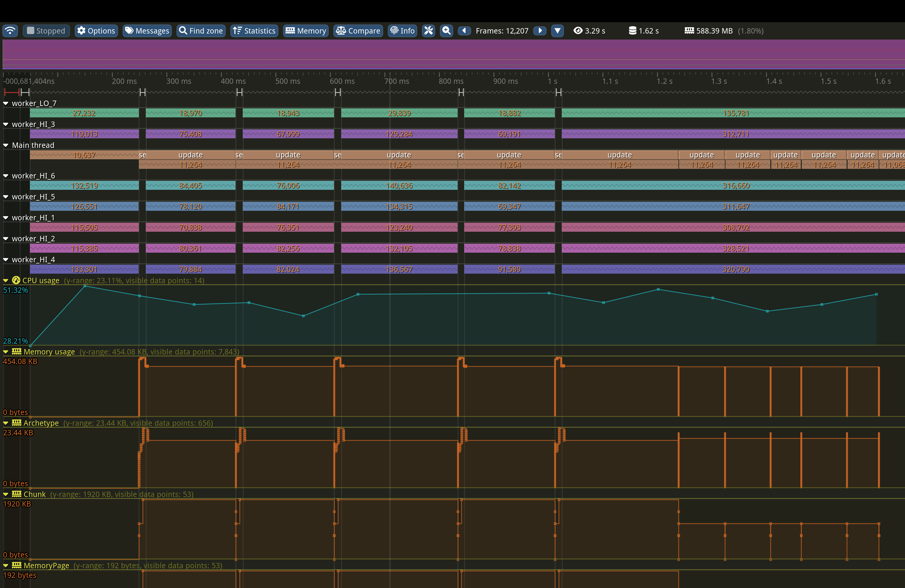905x588 pixels.
Task: Toggle Memory usage plot visibility
Action: pyautogui.click(x=6, y=352)
